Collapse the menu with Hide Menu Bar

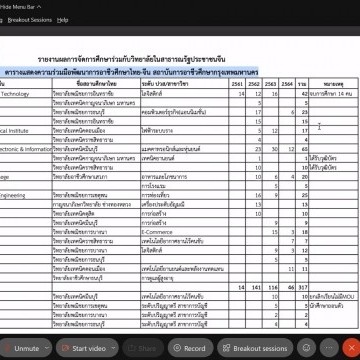click(x=21, y=7)
